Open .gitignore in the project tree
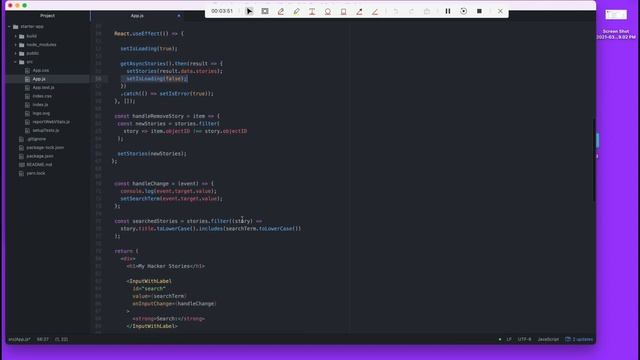Viewport: 640px width, 360px height. pyautogui.click(x=36, y=139)
